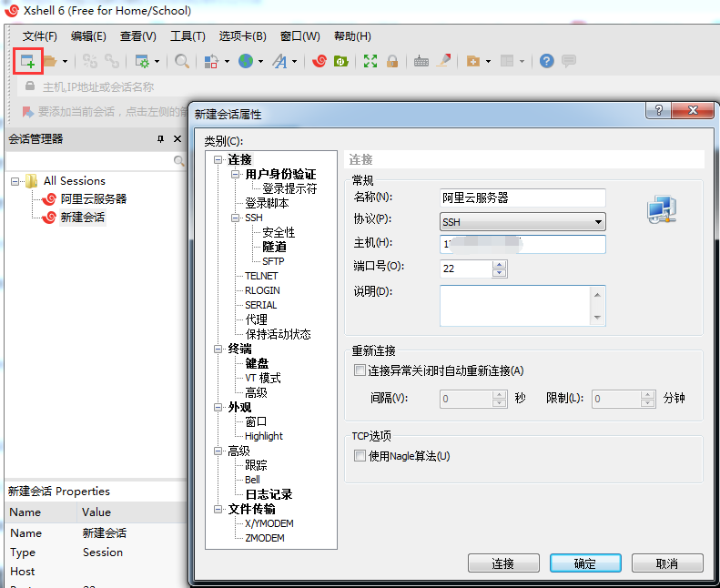
Task: Collapse the 文件传输 category tree node
Action: point(218,509)
